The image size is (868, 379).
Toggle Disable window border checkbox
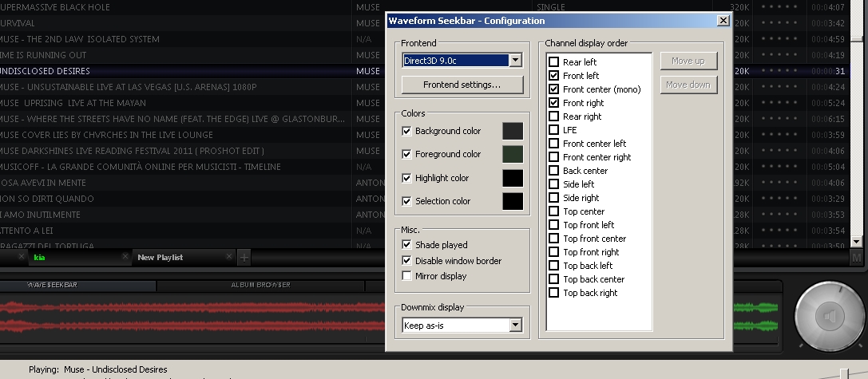(407, 261)
